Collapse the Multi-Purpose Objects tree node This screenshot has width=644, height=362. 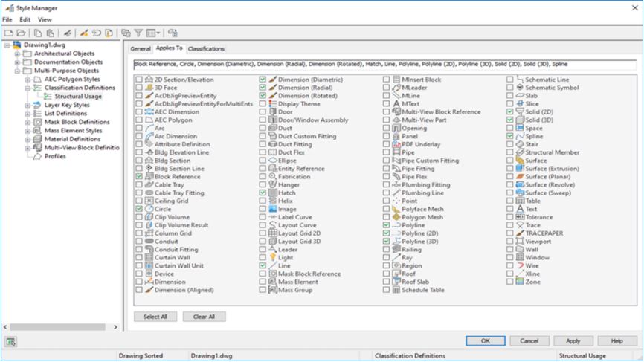(17, 71)
